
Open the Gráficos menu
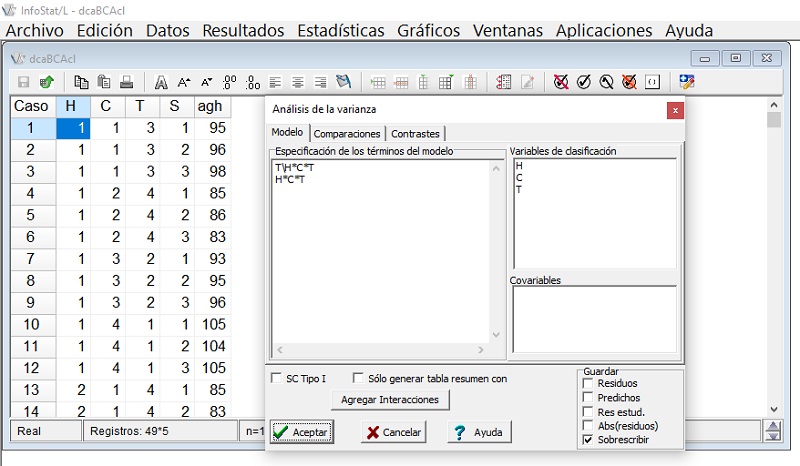(x=428, y=30)
